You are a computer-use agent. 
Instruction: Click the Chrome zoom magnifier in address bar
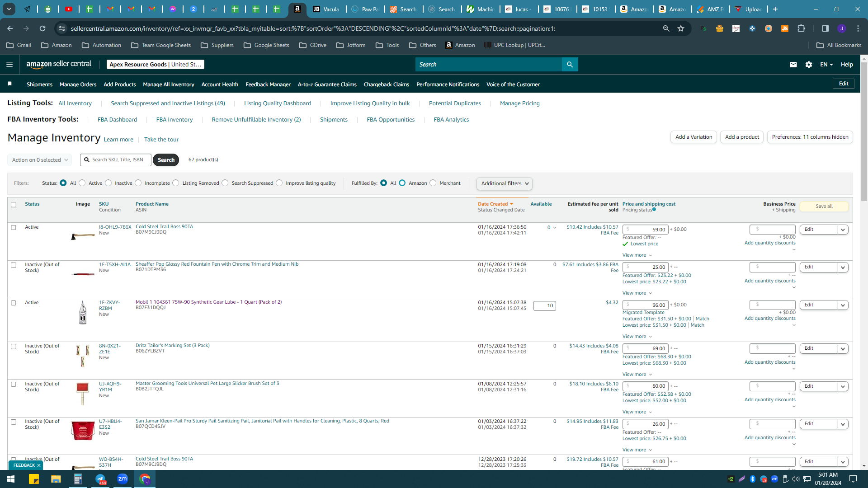pyautogui.click(x=666, y=28)
